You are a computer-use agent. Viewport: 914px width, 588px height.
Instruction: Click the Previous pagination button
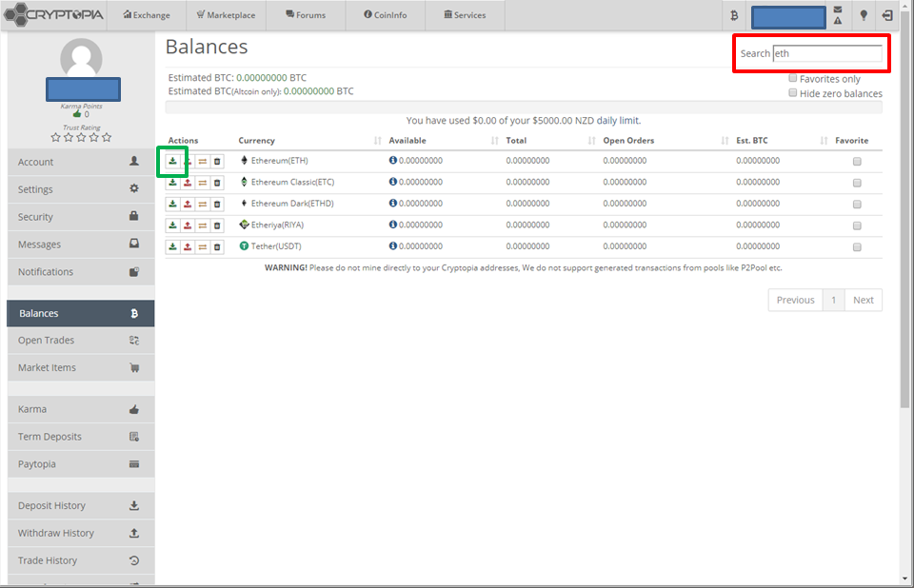coord(795,300)
